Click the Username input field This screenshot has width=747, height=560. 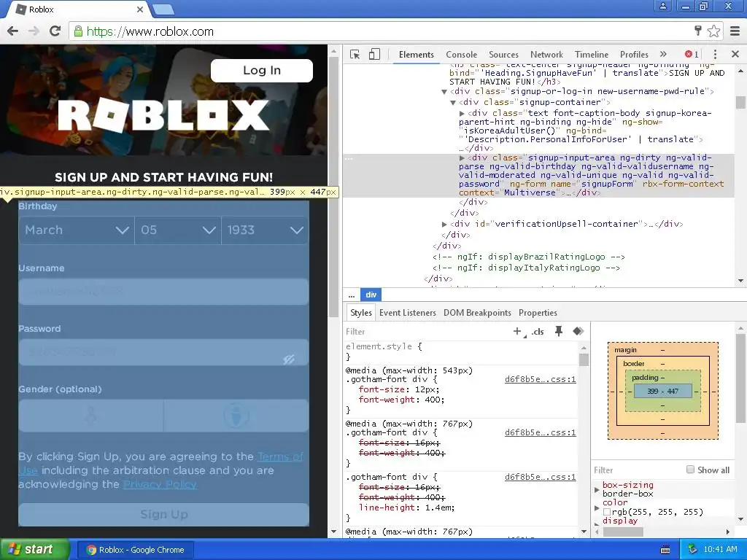coord(163,292)
